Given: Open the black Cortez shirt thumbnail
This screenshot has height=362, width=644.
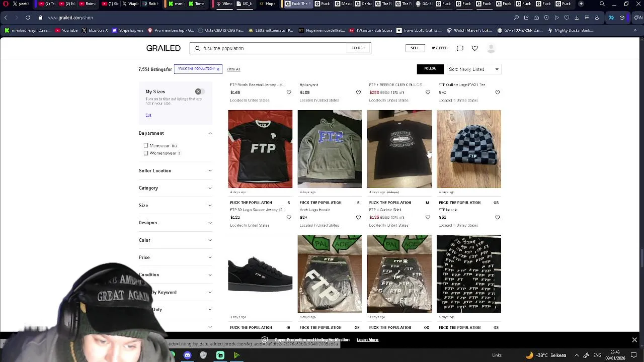Looking at the screenshot, I should pyautogui.click(x=399, y=149).
